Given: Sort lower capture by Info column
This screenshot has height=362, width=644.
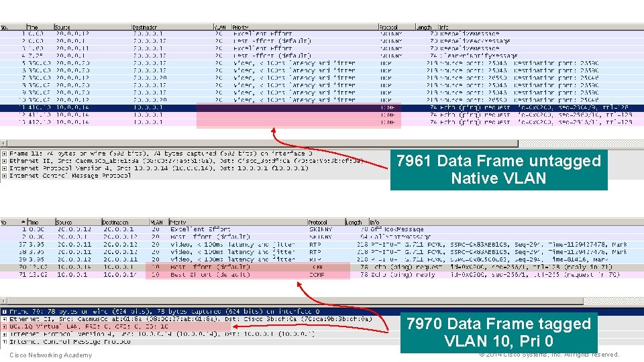Looking at the screenshot, I should pyautogui.click(x=506, y=222).
